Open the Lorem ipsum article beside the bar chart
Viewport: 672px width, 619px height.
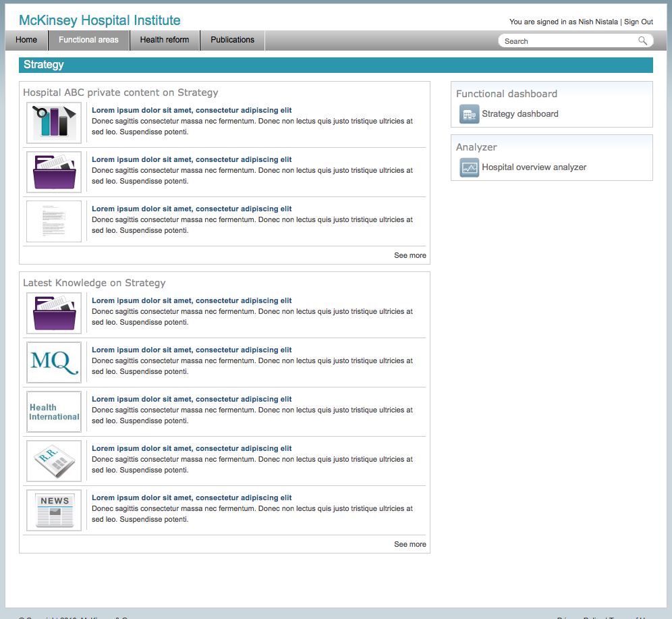(x=192, y=110)
